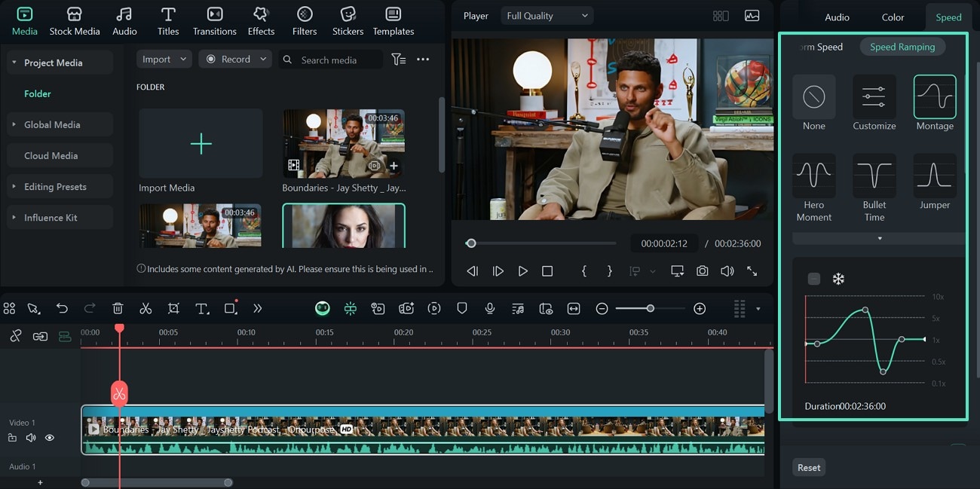Click the timeline zoom slider handle
980x489 pixels.
coord(650,308)
